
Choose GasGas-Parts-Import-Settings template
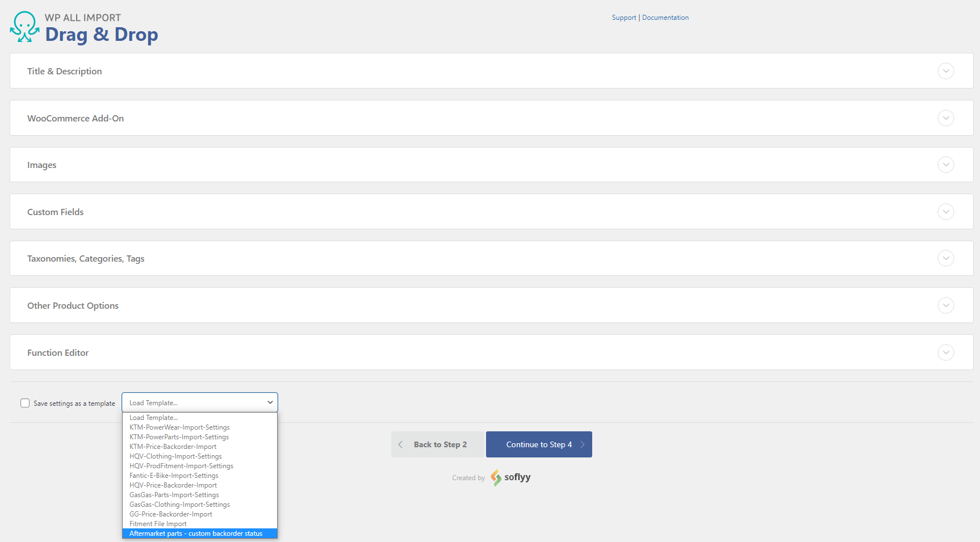click(x=174, y=495)
